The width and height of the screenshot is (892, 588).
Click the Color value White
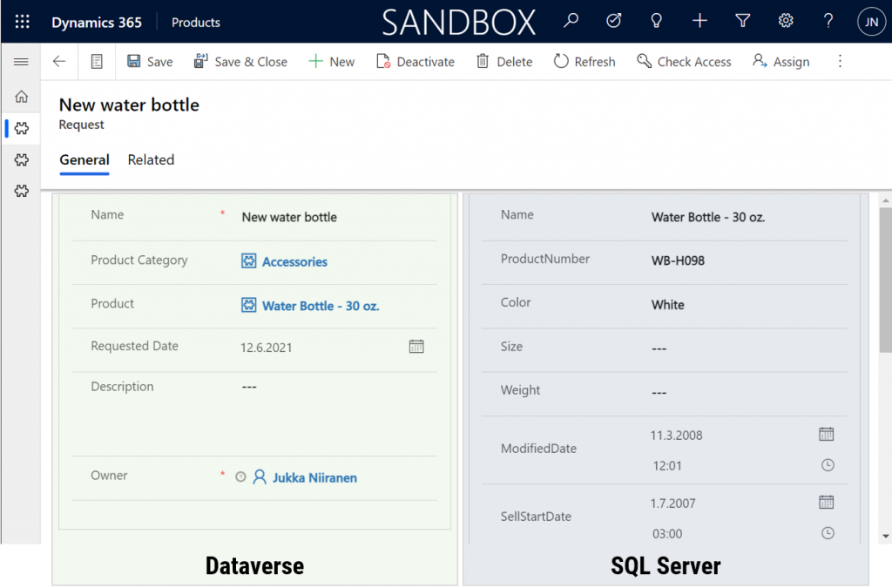pyautogui.click(x=668, y=305)
